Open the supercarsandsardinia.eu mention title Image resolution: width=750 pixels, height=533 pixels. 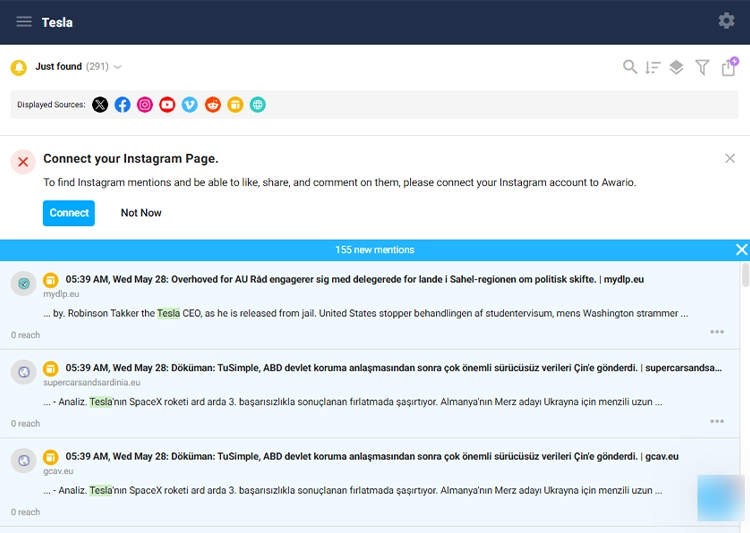click(394, 368)
